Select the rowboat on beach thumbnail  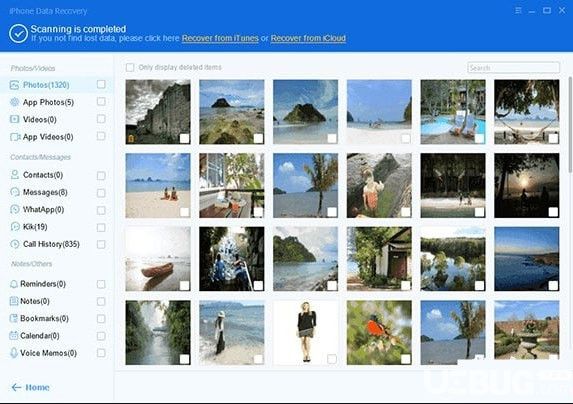pos(158,259)
